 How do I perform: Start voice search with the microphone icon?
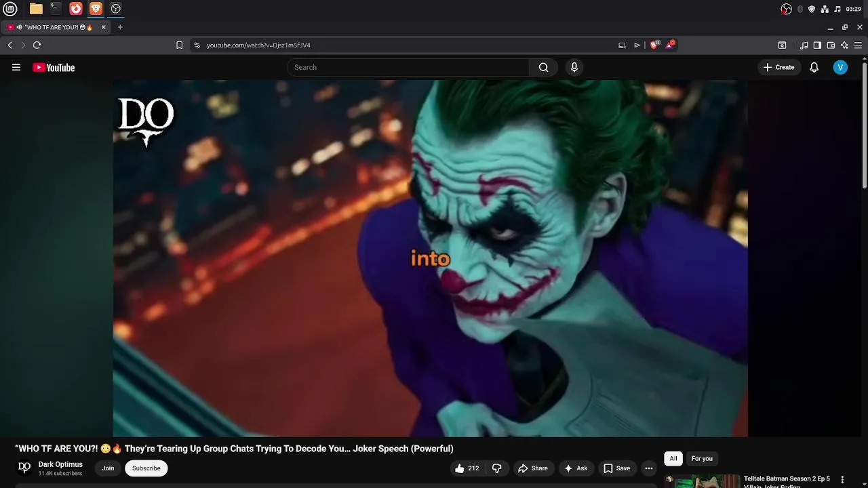[574, 67]
